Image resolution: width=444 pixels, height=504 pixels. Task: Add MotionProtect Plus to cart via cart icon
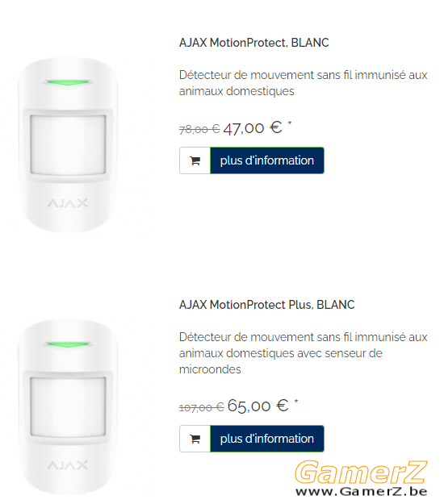195,439
